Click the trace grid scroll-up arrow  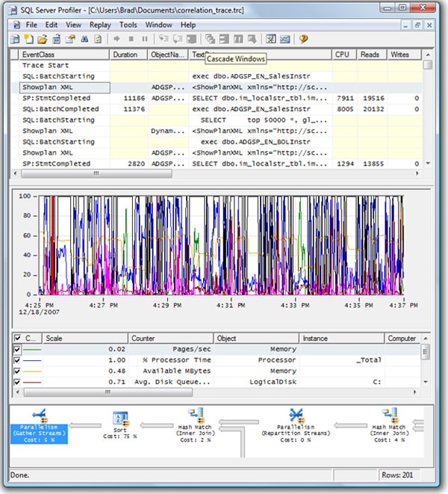tap(428, 55)
